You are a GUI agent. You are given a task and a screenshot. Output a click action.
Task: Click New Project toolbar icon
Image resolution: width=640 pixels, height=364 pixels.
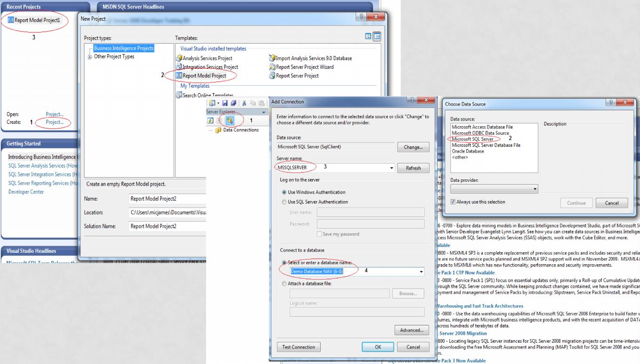[x=211, y=103]
